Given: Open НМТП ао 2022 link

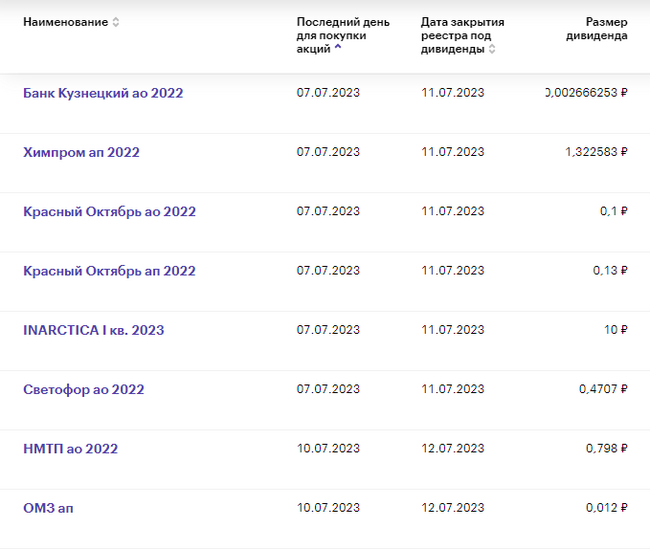Looking at the screenshot, I should point(70,449).
